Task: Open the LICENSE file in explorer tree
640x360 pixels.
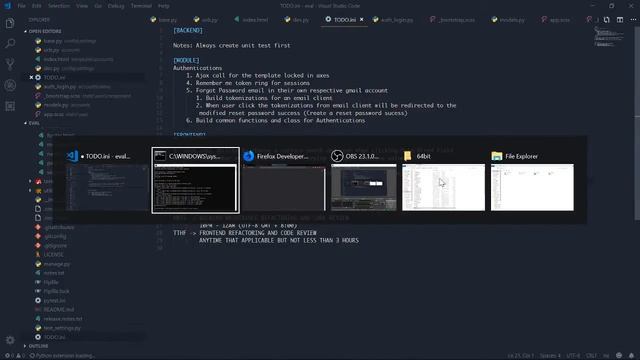Action: coord(53,254)
